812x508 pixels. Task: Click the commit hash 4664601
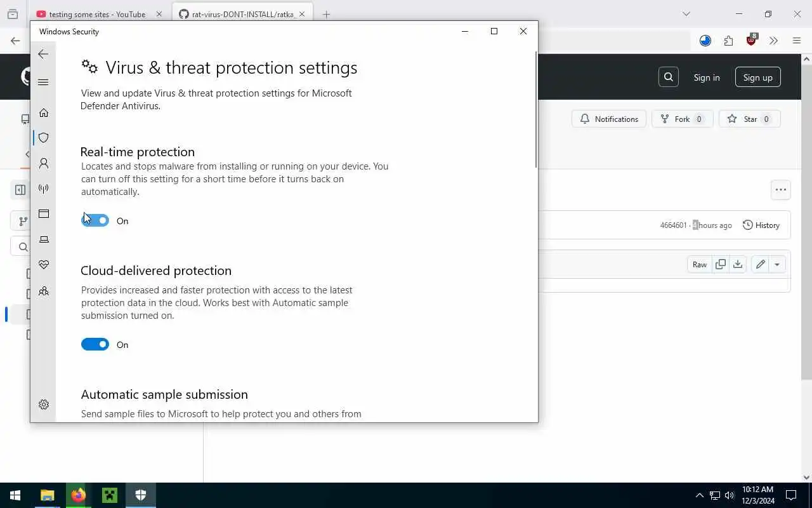pyautogui.click(x=673, y=225)
